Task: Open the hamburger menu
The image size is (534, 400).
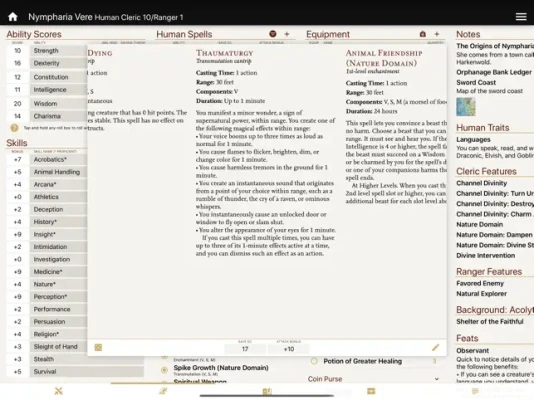Action: pos(521,17)
